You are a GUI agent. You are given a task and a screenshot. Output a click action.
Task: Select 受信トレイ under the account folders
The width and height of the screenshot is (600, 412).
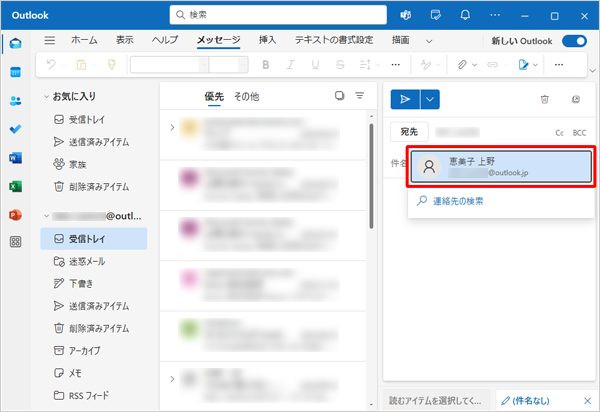94,239
